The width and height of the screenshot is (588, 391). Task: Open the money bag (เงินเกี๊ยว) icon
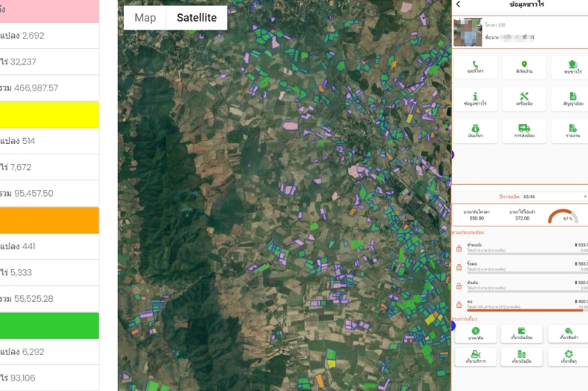click(475, 131)
